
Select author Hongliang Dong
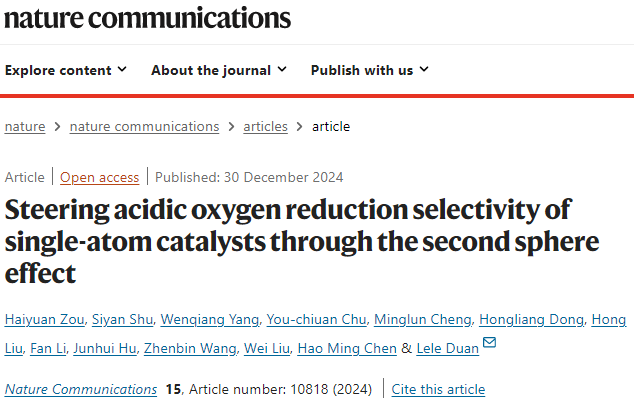(x=532, y=319)
